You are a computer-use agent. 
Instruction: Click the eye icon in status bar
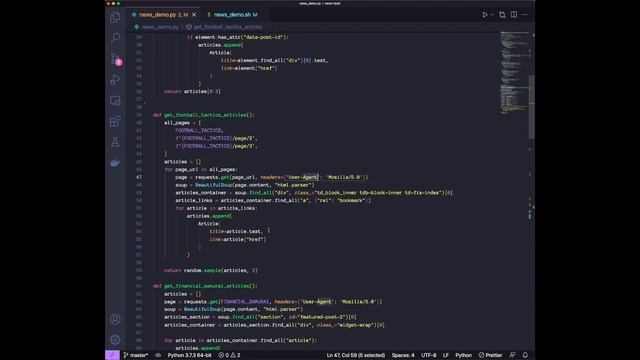(x=158, y=355)
